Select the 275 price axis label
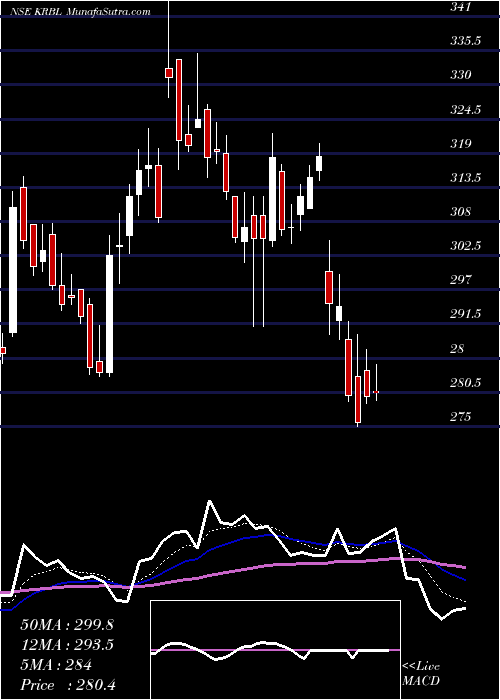This screenshot has width=500, height=700. pos(461,417)
